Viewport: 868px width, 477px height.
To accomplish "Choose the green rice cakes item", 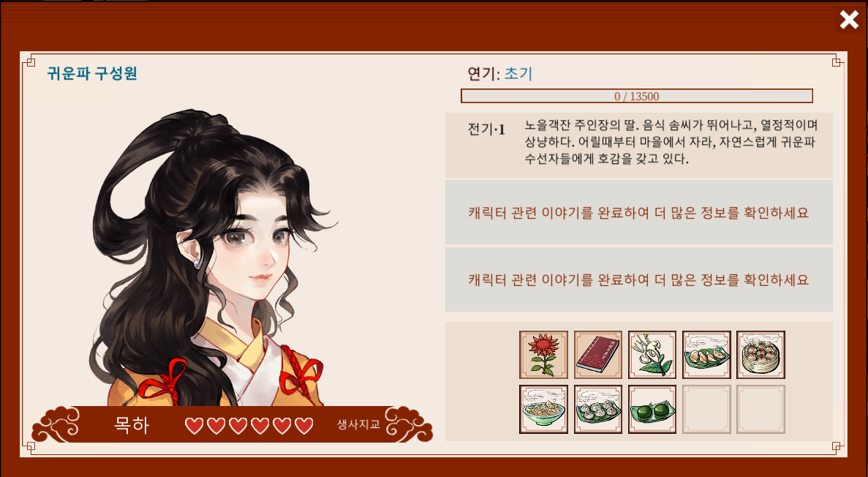I will click(x=652, y=409).
